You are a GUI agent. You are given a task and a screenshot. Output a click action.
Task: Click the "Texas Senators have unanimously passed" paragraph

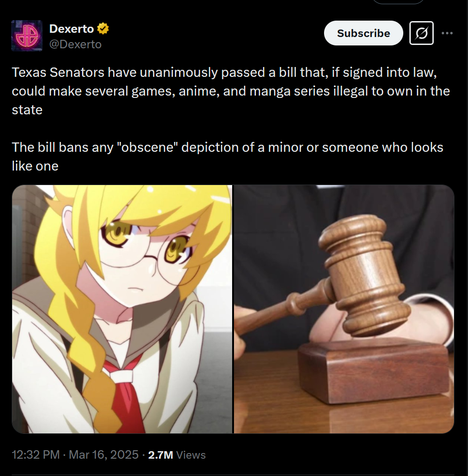231,91
